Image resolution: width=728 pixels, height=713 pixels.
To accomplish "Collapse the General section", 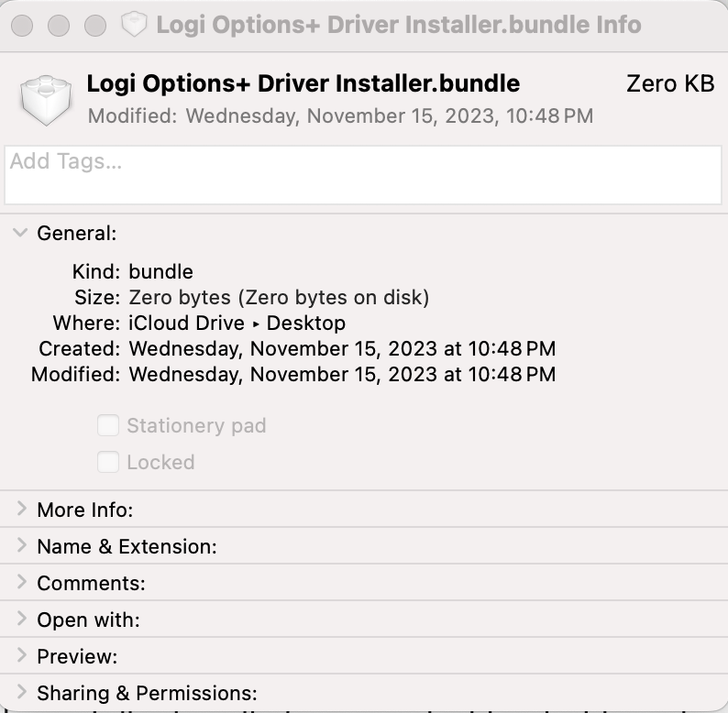I will pos(21,233).
